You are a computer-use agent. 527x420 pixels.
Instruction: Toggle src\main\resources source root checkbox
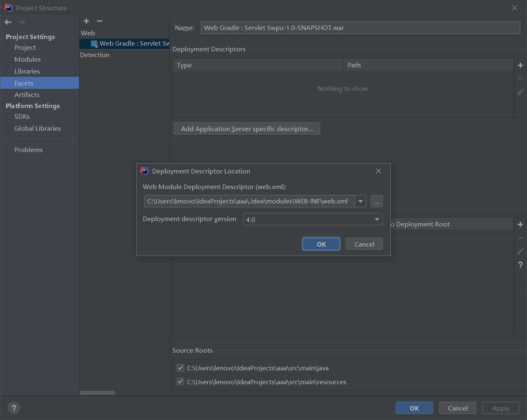click(x=180, y=382)
